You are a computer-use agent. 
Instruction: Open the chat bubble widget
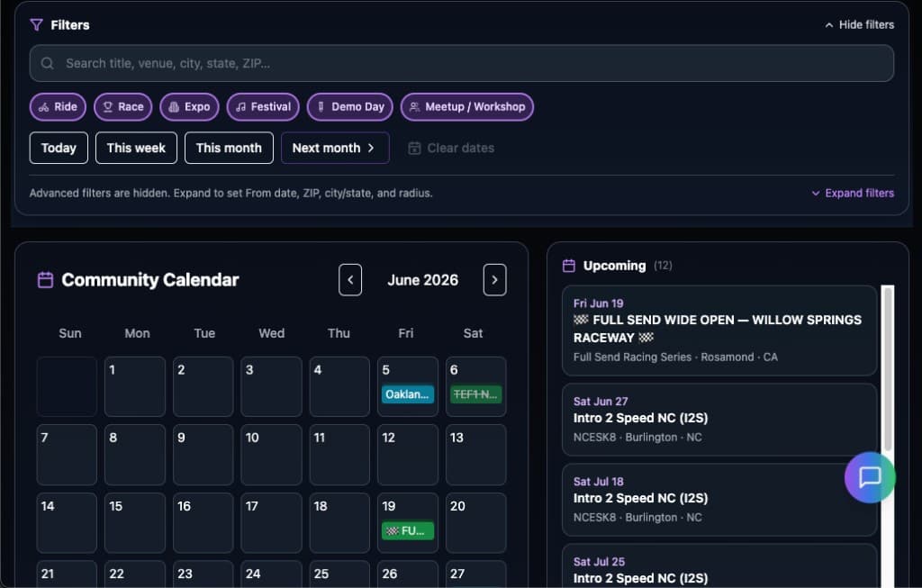click(870, 477)
